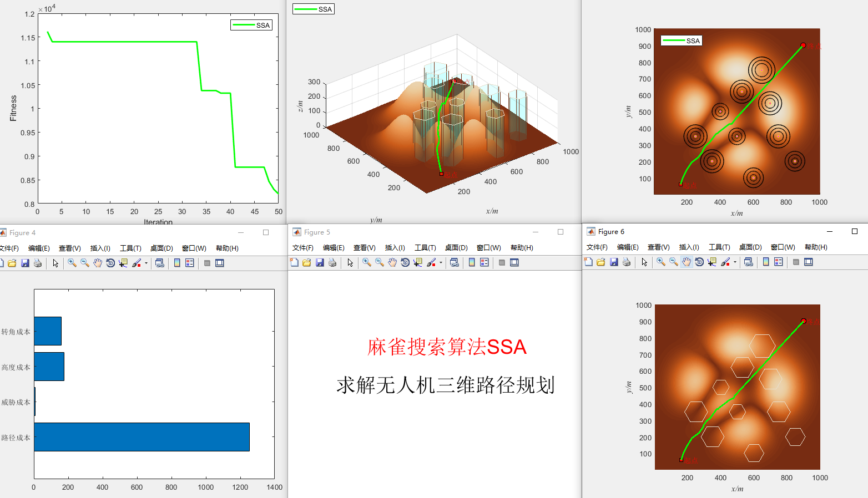Click the zoom in tool in Figure 4
Image resolution: width=868 pixels, height=498 pixels.
point(72,263)
